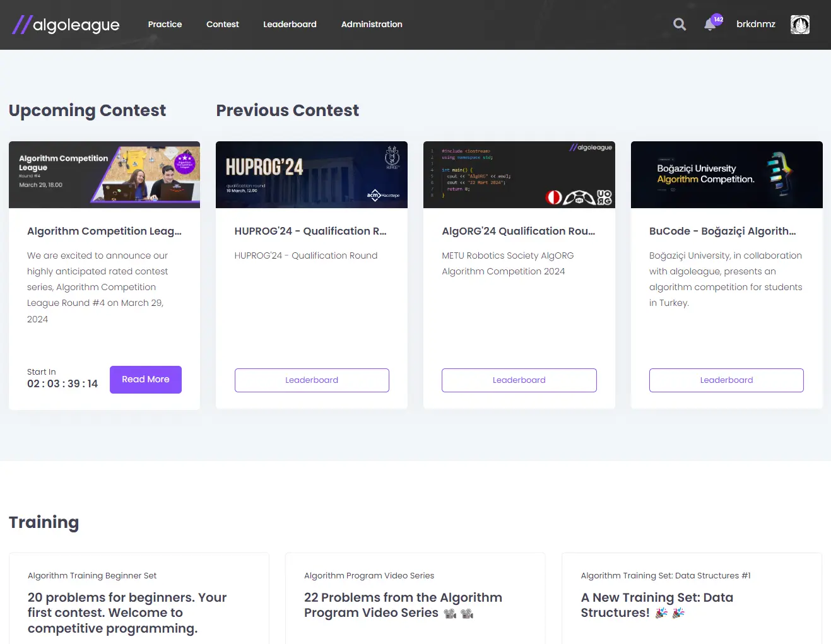The height and width of the screenshot is (644, 831).
Task: Open AlgORG'24 Leaderboard button
Action: (519, 380)
